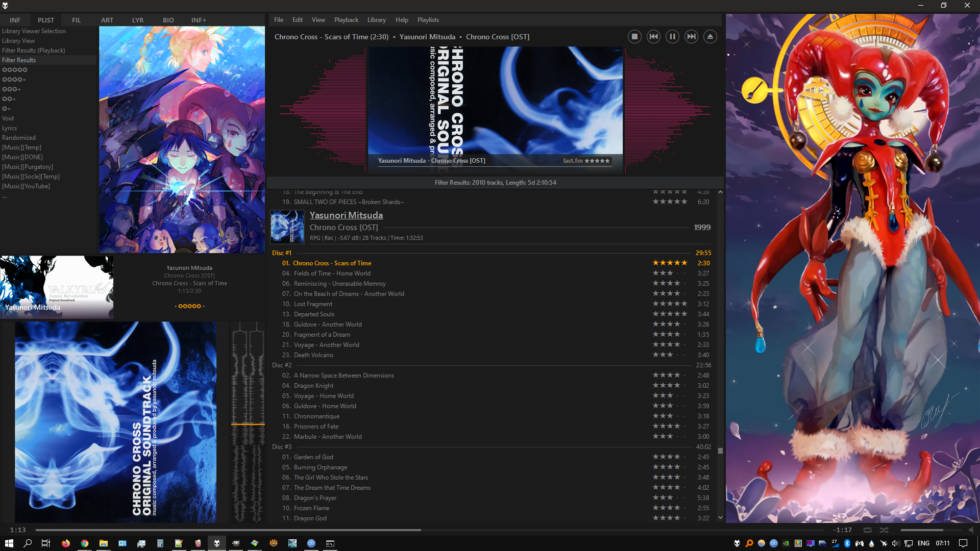Select the PLIST tab
Screen dimensions: 980x551
tap(45, 20)
